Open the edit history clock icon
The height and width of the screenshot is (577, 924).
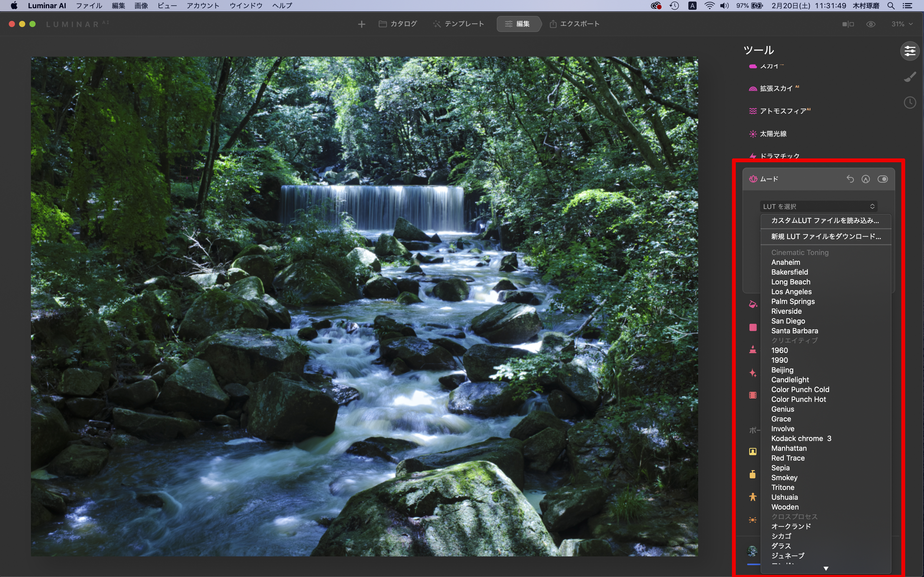click(910, 102)
